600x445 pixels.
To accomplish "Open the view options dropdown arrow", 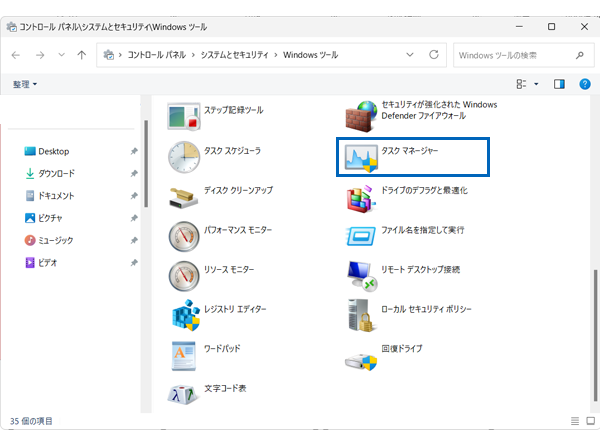I will click(x=536, y=84).
